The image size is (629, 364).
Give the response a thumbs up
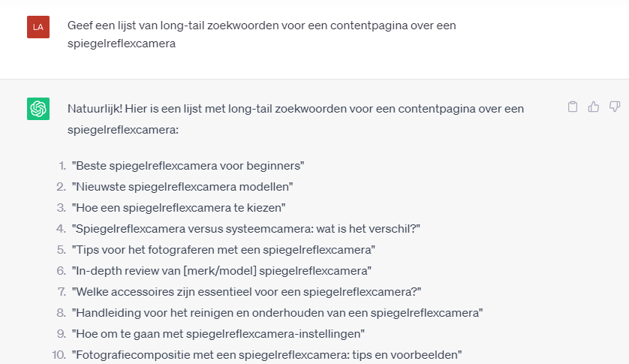point(594,107)
